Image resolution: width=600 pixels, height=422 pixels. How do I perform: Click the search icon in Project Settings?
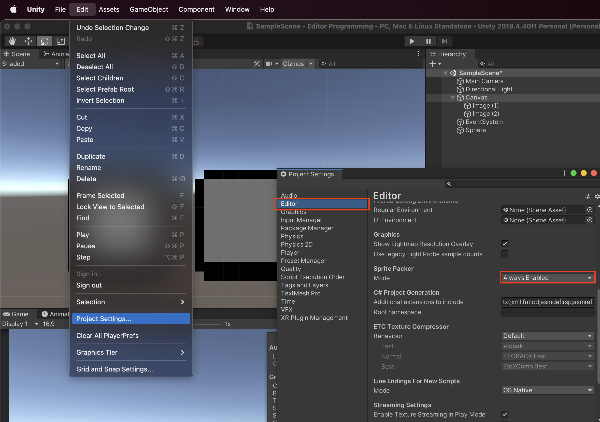tap(449, 184)
